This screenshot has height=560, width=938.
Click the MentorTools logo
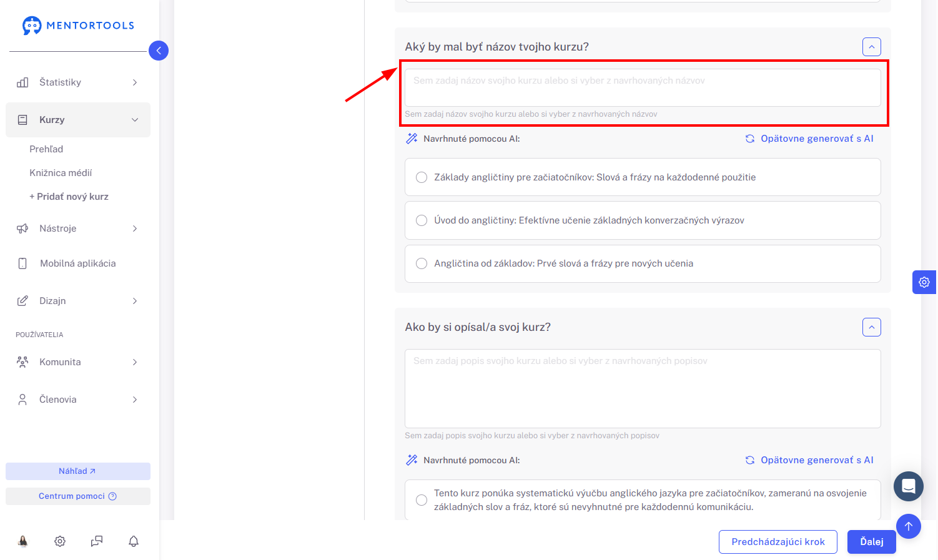coord(78,26)
